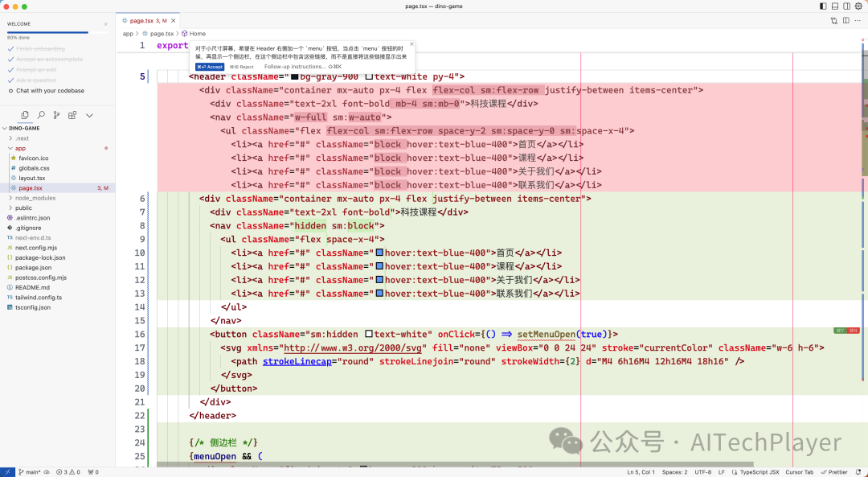Screen dimensions: 868x477
Task: Click the blue color swatch on line 10
Action: click(x=379, y=253)
